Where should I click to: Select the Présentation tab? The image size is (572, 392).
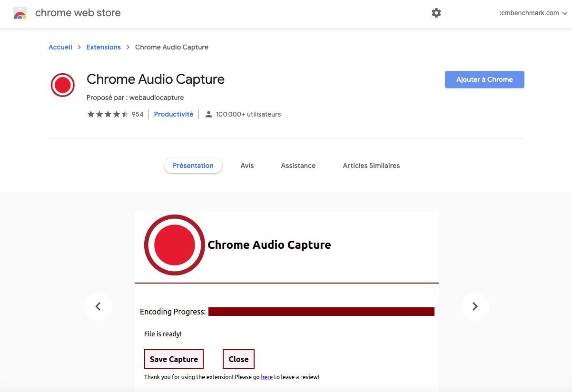coord(193,166)
